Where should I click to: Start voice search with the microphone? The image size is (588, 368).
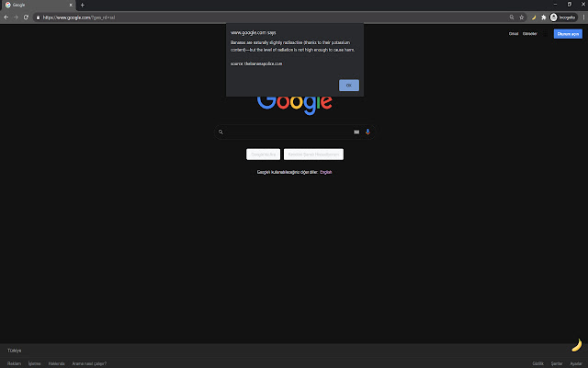coord(367,132)
